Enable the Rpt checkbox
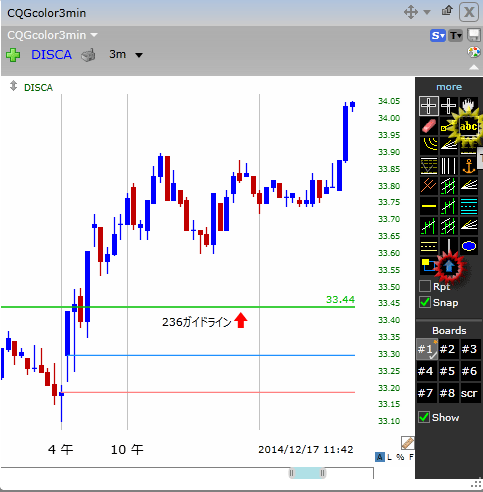The height and width of the screenshot is (492, 483). point(425,286)
